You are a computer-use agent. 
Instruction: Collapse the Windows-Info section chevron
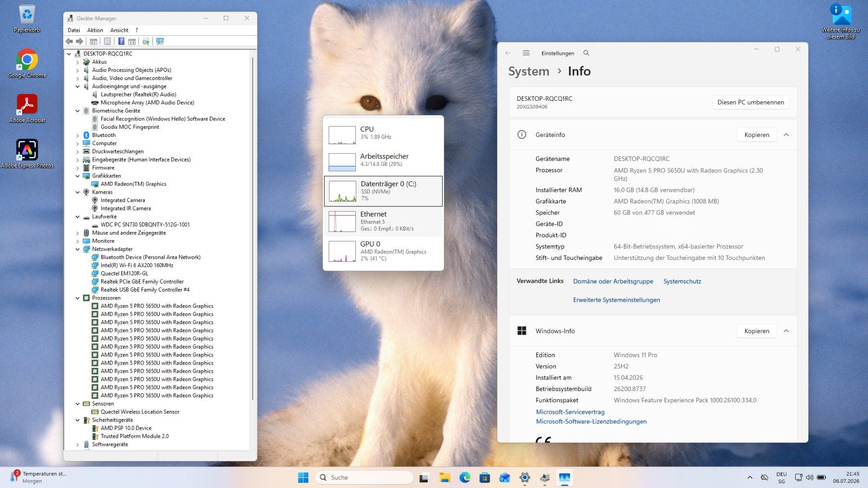pyautogui.click(x=786, y=331)
